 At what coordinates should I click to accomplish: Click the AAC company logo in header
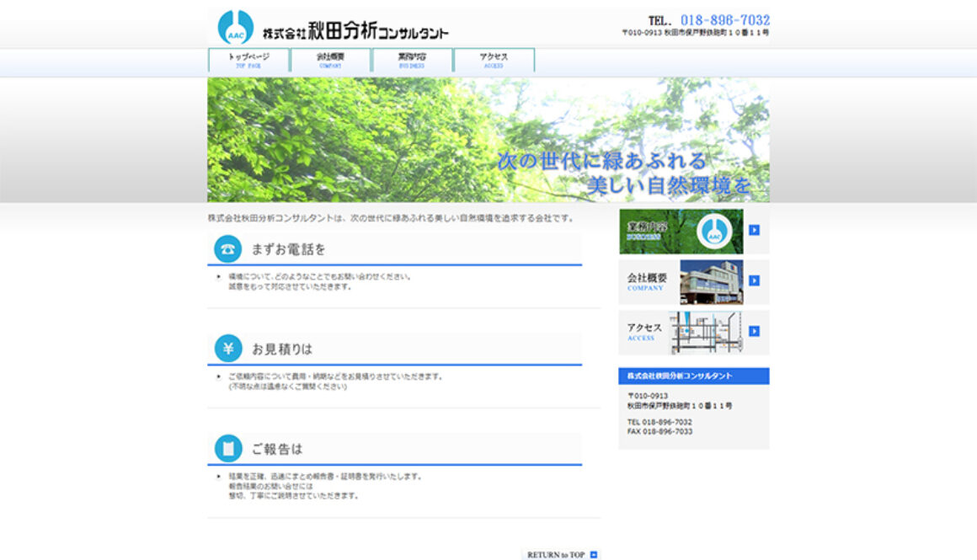pyautogui.click(x=236, y=28)
